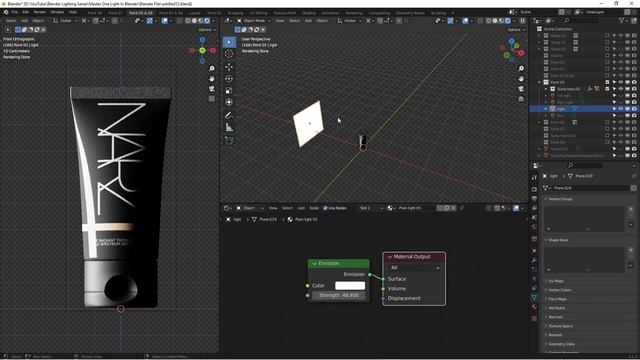This screenshot has height=360, width=640.
Task: Select the Select Box tool in right viewport
Action: [x=229, y=42]
